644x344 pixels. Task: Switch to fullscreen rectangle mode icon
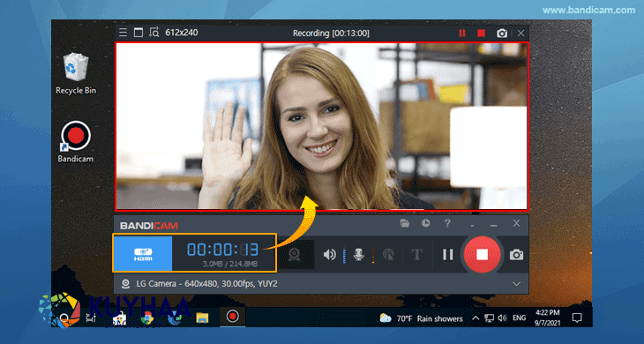point(139,33)
